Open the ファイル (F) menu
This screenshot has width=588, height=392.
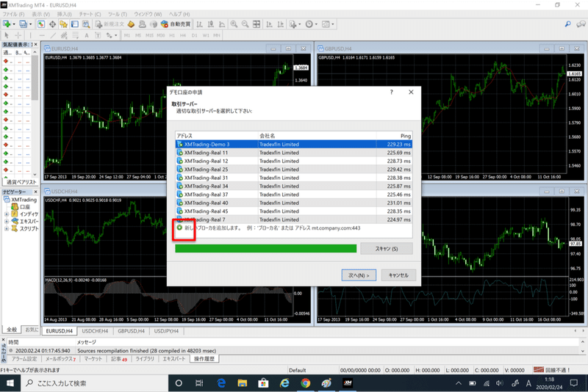coord(13,14)
